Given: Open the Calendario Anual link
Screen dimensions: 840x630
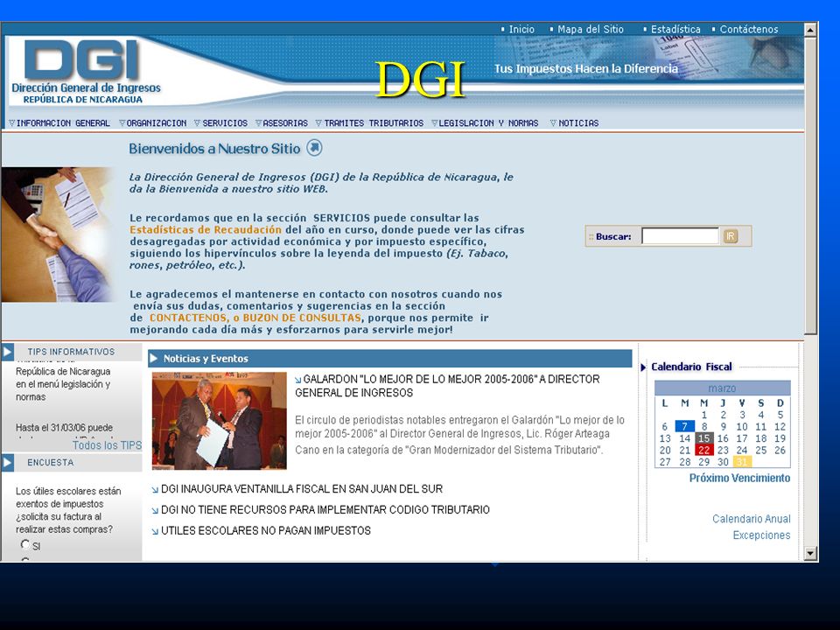Looking at the screenshot, I should point(752,519).
